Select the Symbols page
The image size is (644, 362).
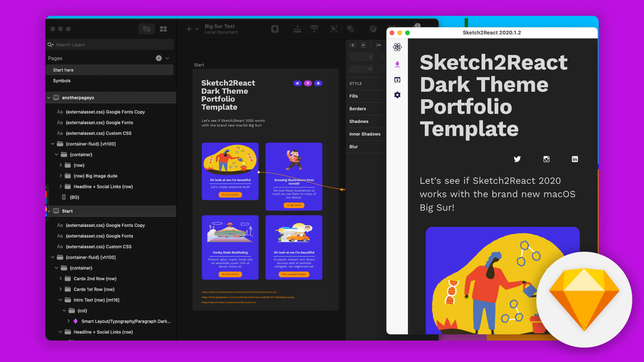(x=110, y=80)
